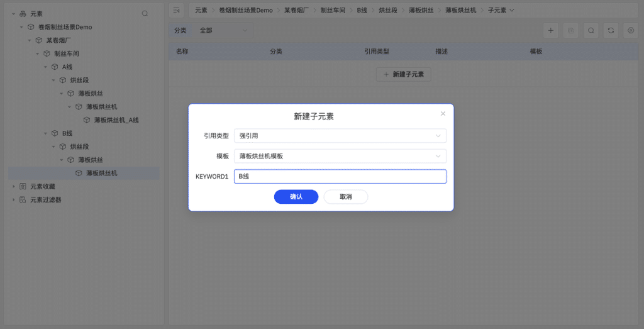Click the 新建子元素 button in the table
Image resolution: width=644 pixels, height=329 pixels.
[x=403, y=74]
